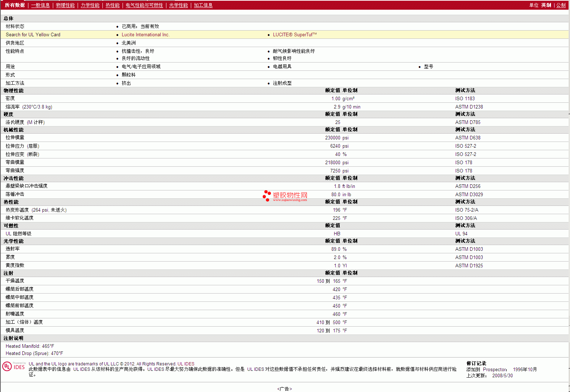Select the ISO 75-2/A test method
The height and width of the screenshot is (392, 570).
[467, 210]
